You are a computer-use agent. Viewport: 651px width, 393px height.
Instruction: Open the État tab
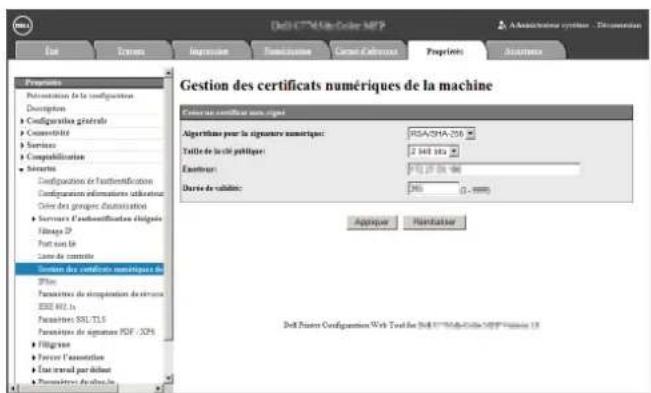click(52, 51)
